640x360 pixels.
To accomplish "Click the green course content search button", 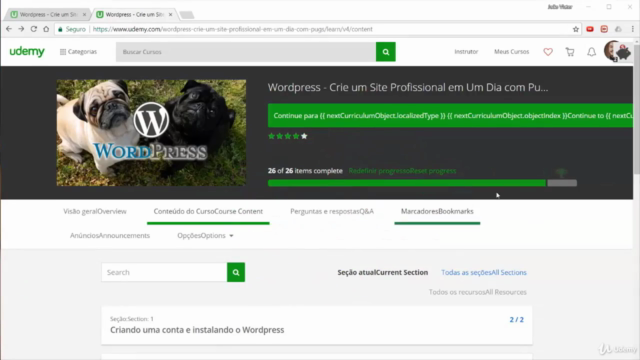I will (x=236, y=272).
